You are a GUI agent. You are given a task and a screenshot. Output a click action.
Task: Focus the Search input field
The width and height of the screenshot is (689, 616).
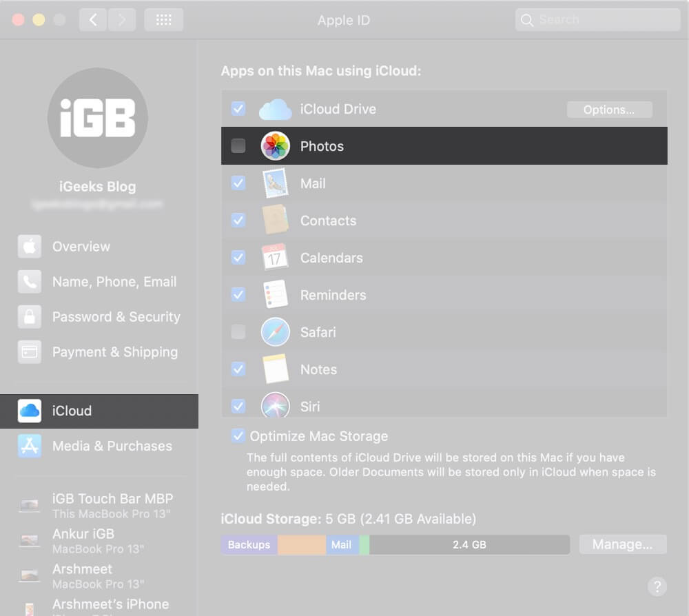point(597,20)
